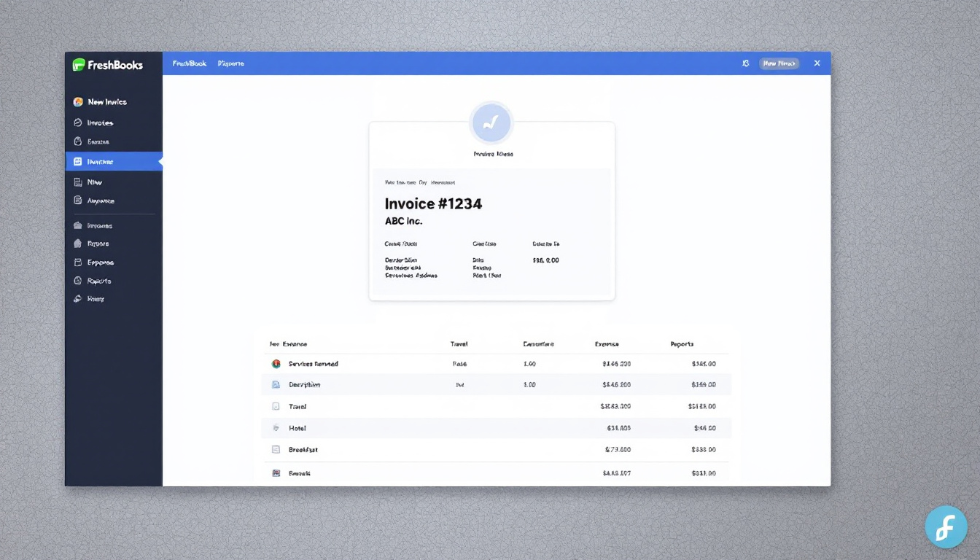Click the New item below highlighted sidebar entry

pyautogui.click(x=94, y=182)
